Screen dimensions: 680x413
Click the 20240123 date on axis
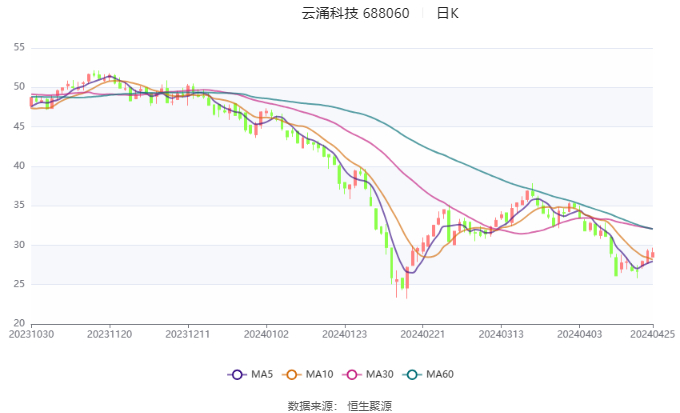click(343, 336)
